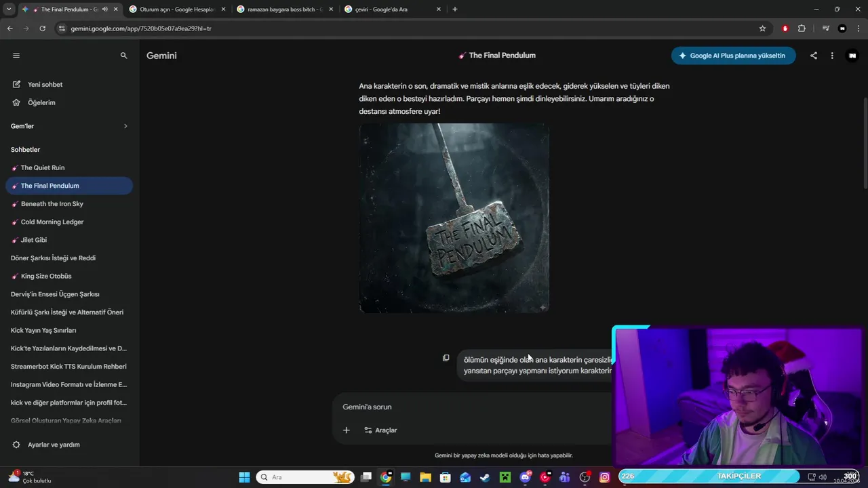
Task: Mute the tab via the speaker icon
Action: (x=104, y=9)
